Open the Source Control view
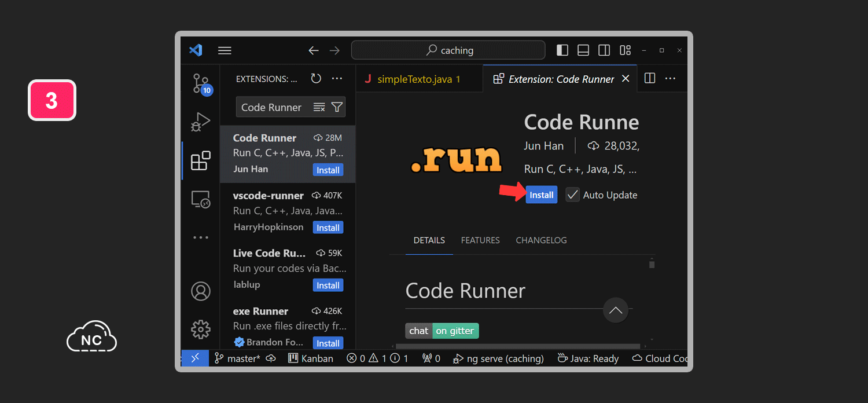 click(x=201, y=84)
